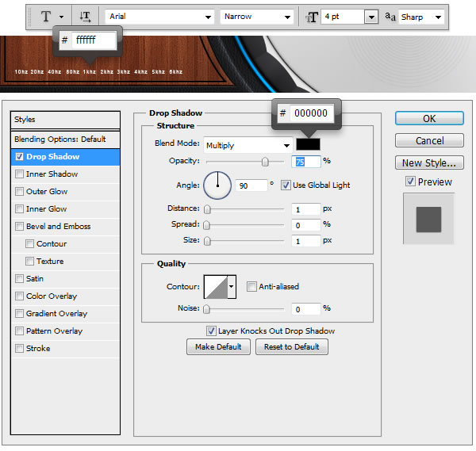The height and width of the screenshot is (451, 476).
Task: Click the Size value field
Action: tap(305, 241)
